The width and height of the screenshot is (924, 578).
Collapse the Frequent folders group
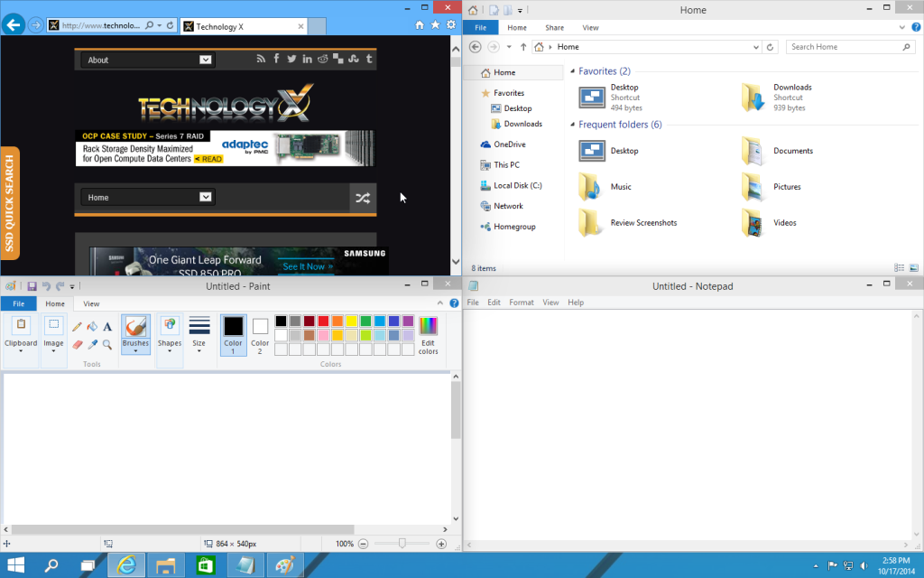point(572,125)
